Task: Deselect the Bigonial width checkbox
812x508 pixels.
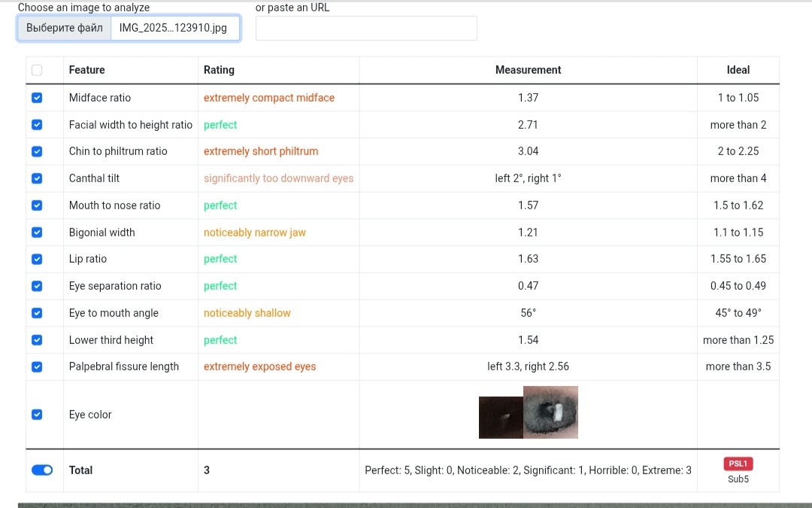Action: pos(37,233)
